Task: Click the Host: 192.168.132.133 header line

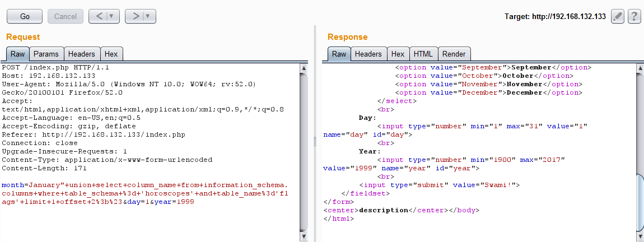Action: click(49, 76)
